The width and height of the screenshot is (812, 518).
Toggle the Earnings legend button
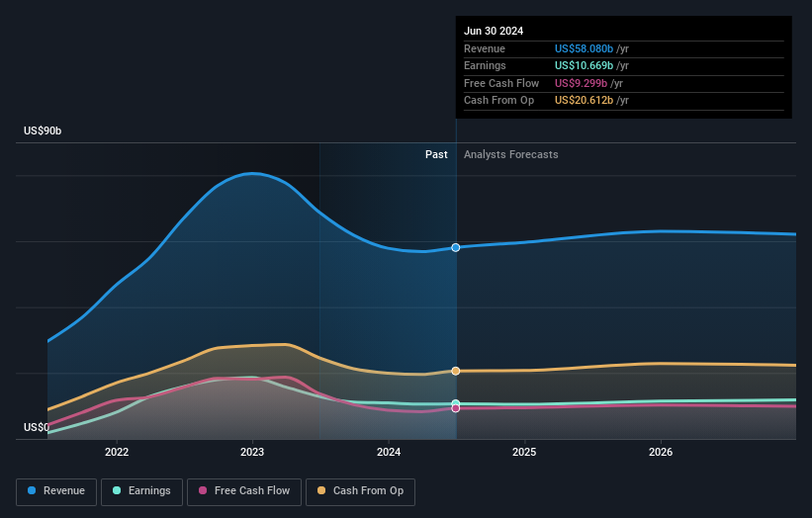pyautogui.click(x=141, y=491)
